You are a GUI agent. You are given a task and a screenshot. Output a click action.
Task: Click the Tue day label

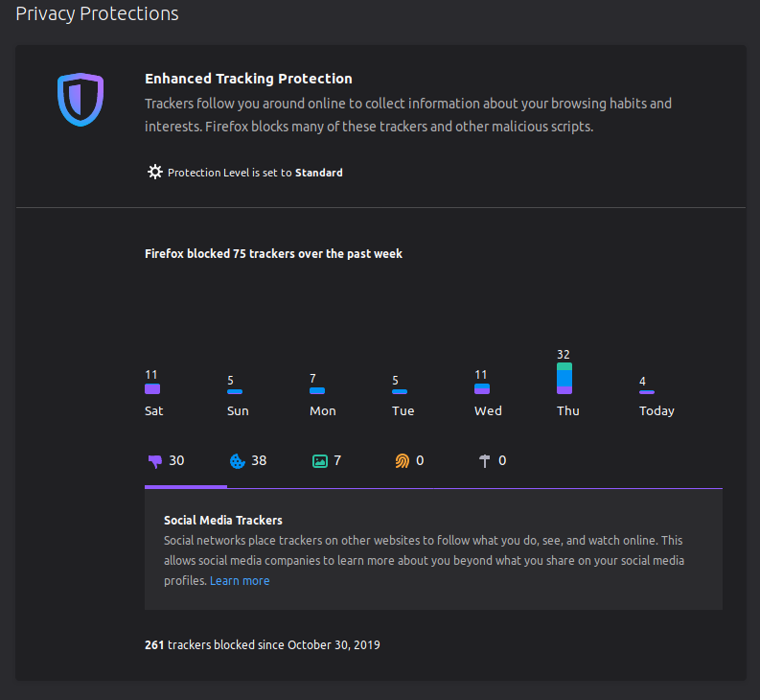coord(403,410)
